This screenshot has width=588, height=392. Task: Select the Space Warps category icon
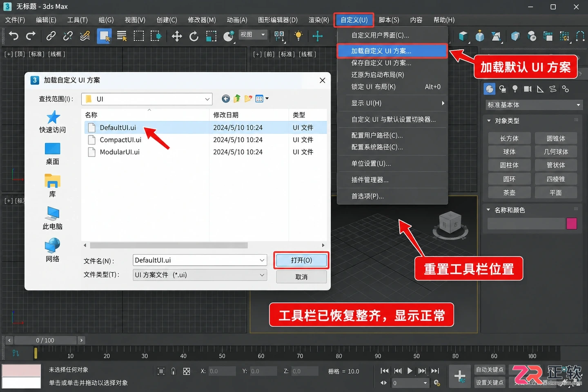(553, 89)
